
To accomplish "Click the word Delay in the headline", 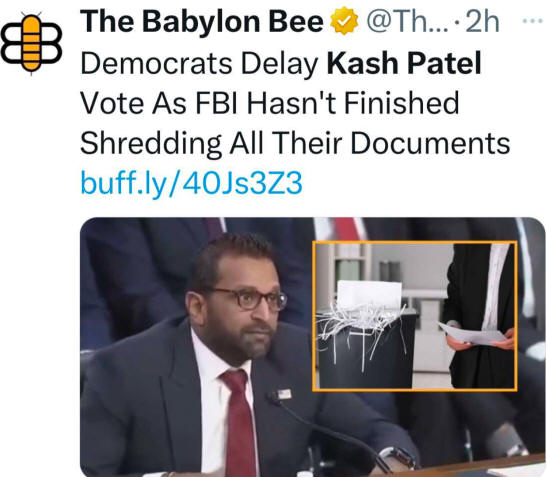I will coord(280,64).
